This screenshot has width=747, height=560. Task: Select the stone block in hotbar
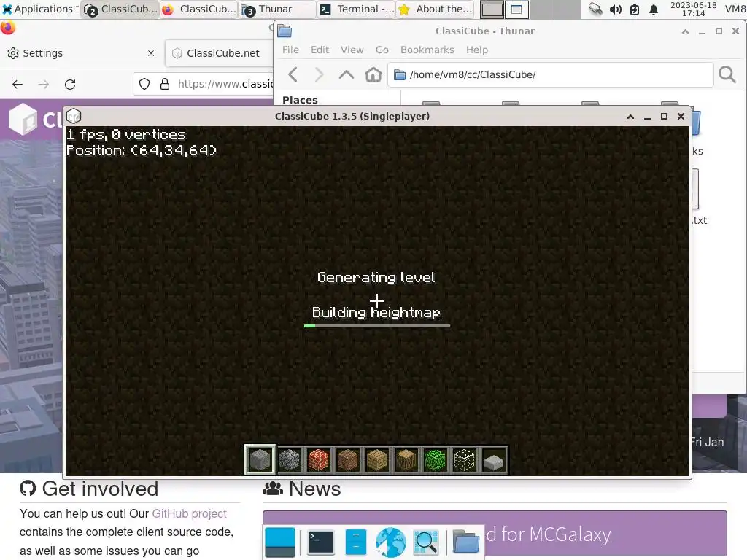point(260,459)
